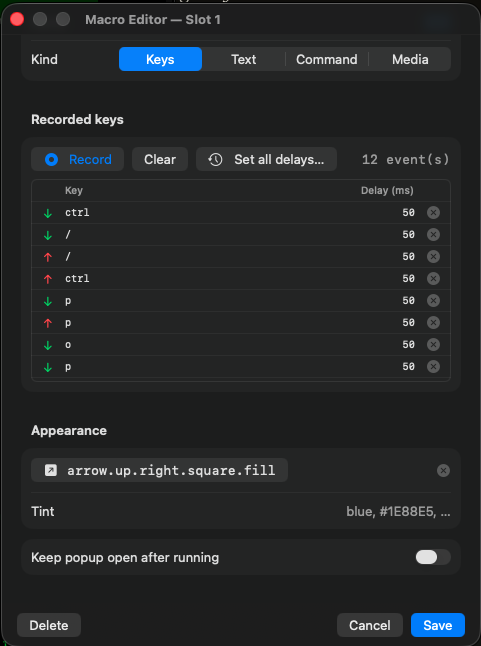
Task: Delete the p key-up event
Action: (x=433, y=323)
